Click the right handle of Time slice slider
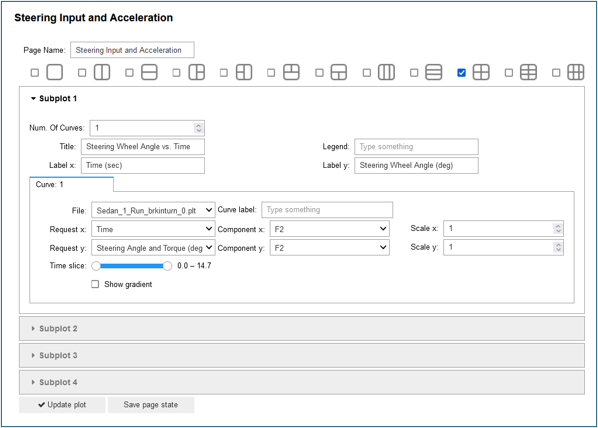The height and width of the screenshot is (428, 598). coord(167,266)
